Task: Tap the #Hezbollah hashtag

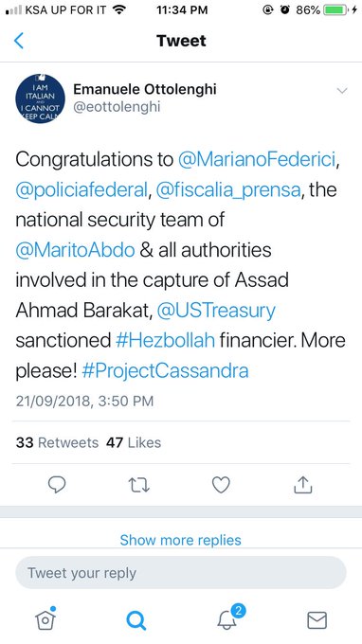Action: click(x=165, y=341)
